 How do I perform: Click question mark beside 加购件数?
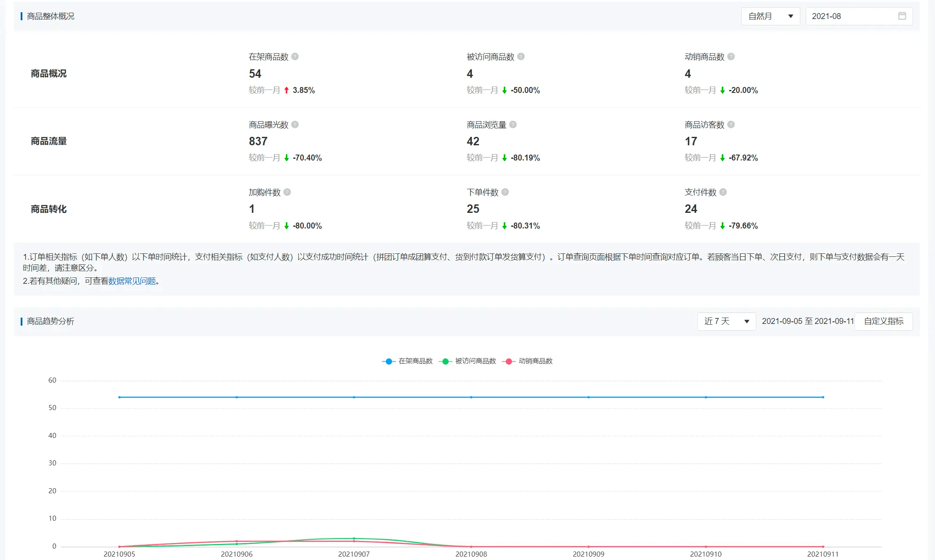[x=287, y=192]
